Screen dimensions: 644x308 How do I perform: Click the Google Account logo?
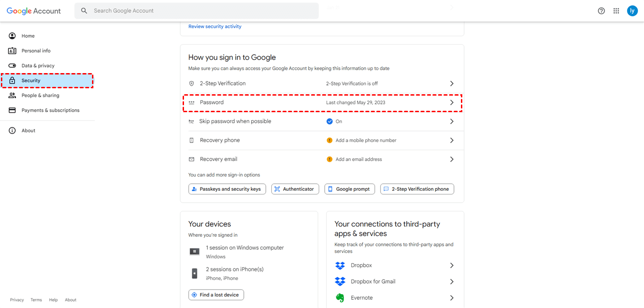[34, 11]
